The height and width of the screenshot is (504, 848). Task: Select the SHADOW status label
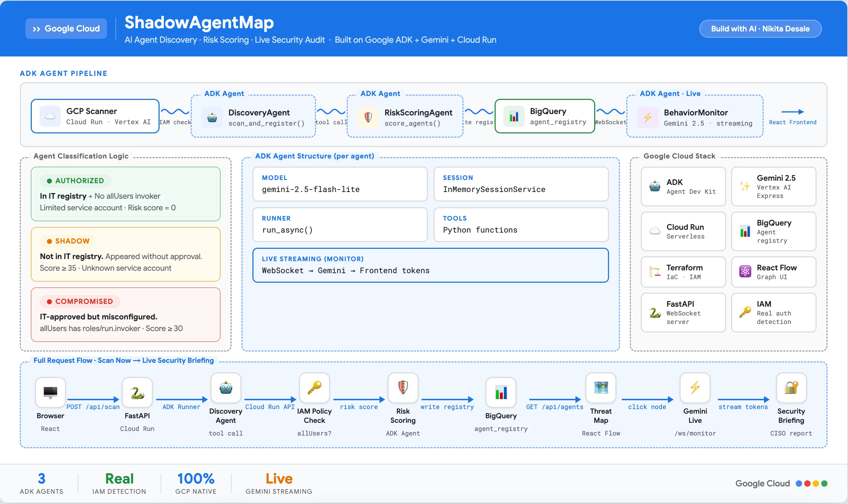tap(69, 241)
